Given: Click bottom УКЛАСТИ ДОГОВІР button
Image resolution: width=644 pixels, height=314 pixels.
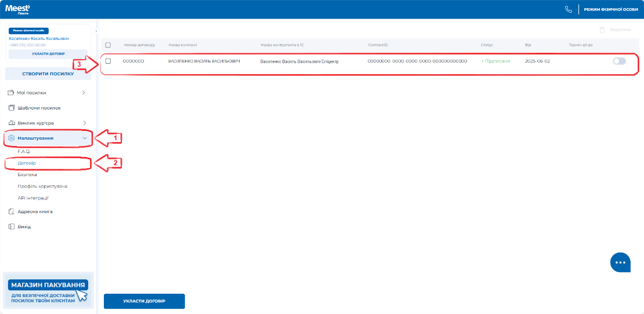Looking at the screenshot, I should tap(144, 301).
